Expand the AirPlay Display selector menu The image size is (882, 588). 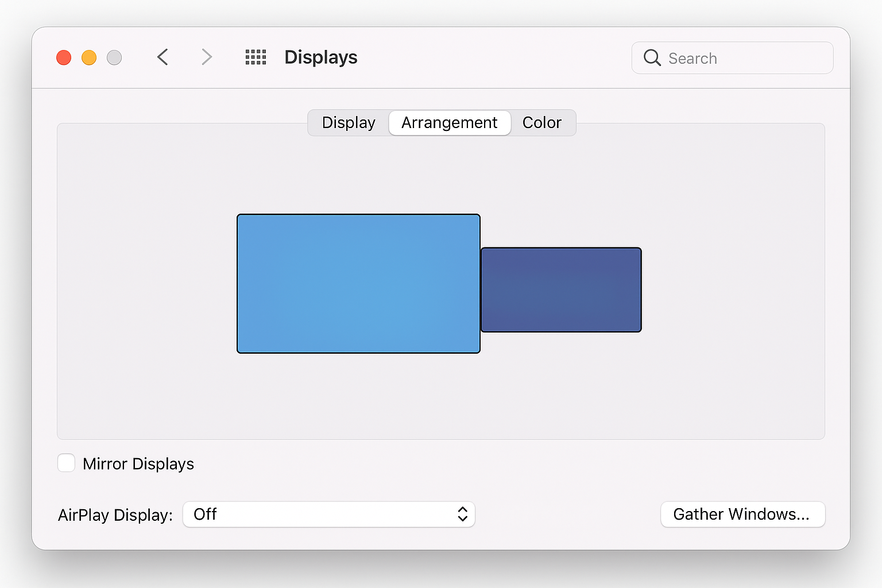(329, 514)
